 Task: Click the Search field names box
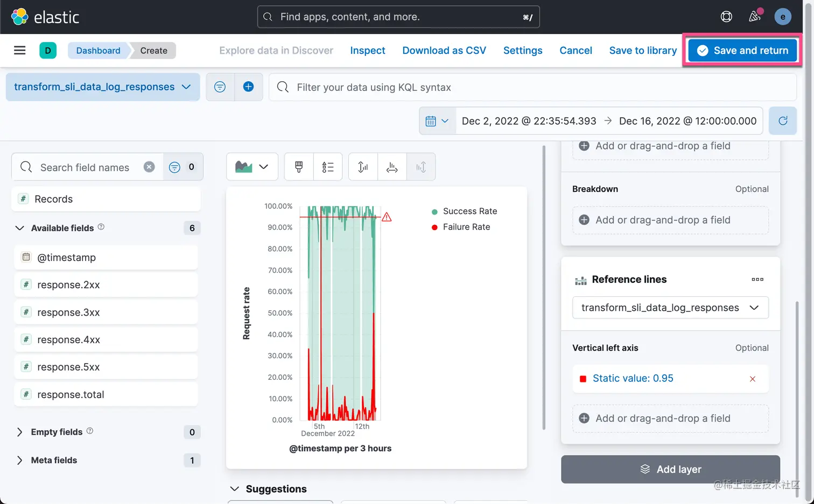pos(87,167)
